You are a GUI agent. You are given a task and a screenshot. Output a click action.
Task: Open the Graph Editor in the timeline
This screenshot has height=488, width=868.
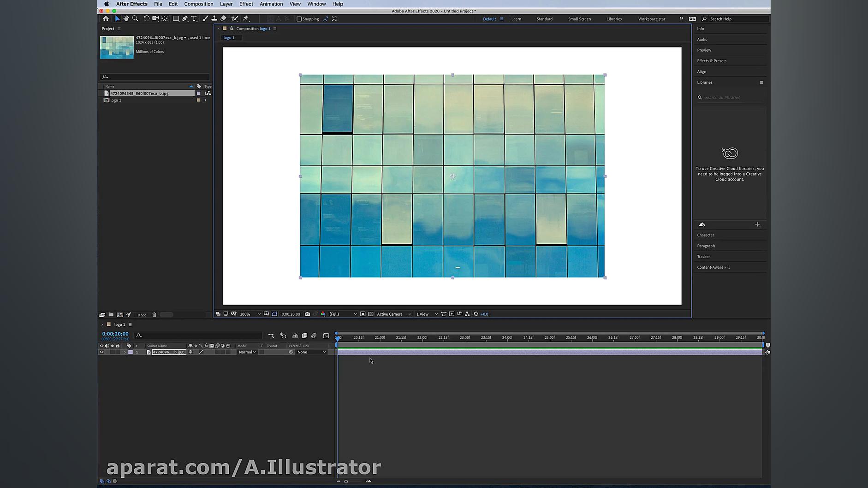coord(326,336)
